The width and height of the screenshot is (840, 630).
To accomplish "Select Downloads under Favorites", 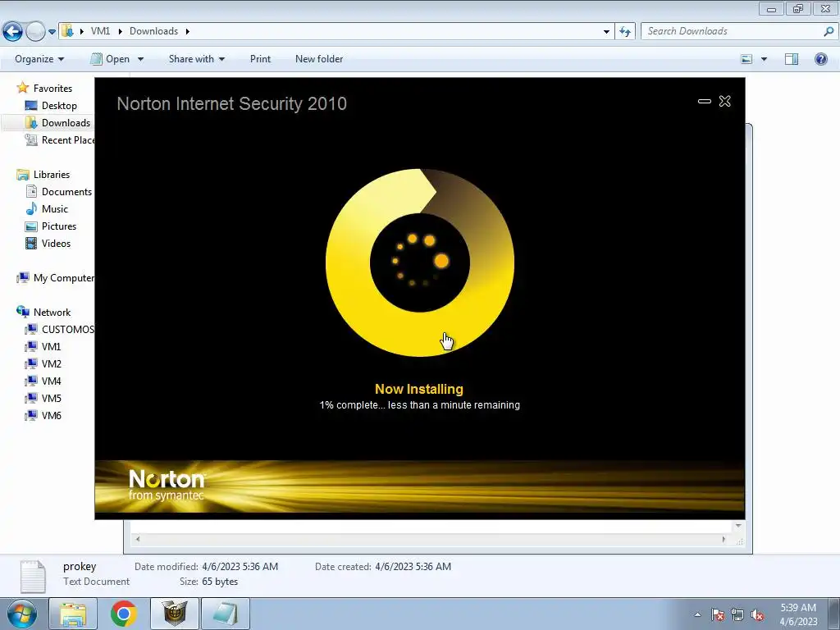I will tap(66, 123).
